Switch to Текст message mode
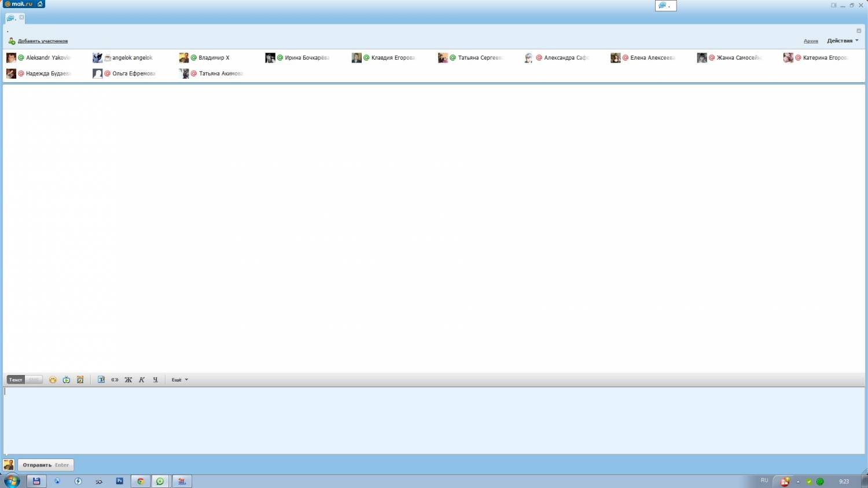This screenshot has width=868, height=488. coord(16,380)
